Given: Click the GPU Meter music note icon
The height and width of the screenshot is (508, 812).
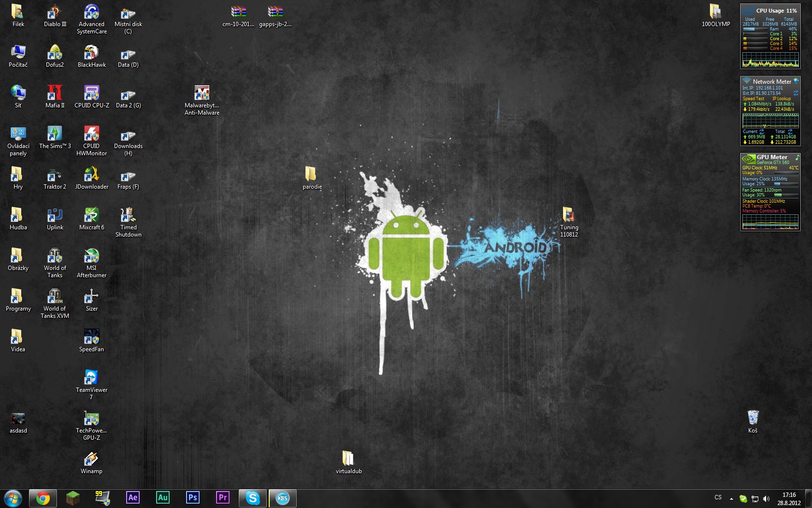Looking at the screenshot, I should coord(797,157).
